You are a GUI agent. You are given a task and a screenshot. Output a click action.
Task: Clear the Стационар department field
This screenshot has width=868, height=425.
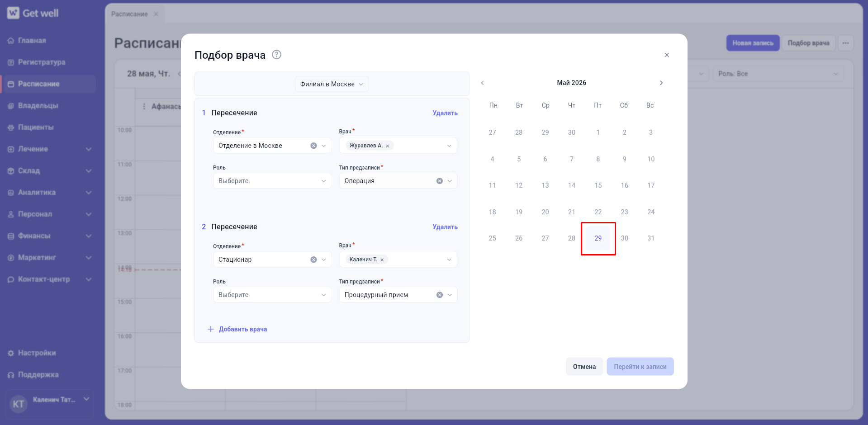(x=313, y=260)
